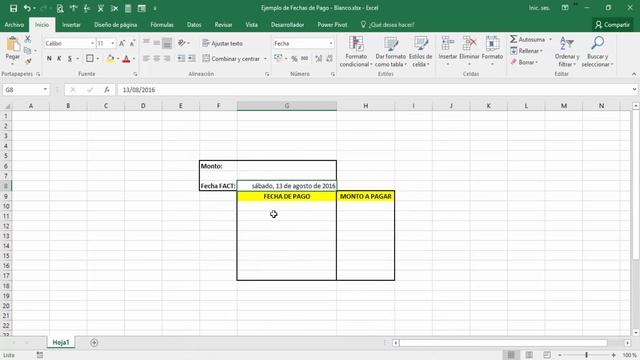Open the Borrar clear options

pyautogui.click(x=524, y=62)
